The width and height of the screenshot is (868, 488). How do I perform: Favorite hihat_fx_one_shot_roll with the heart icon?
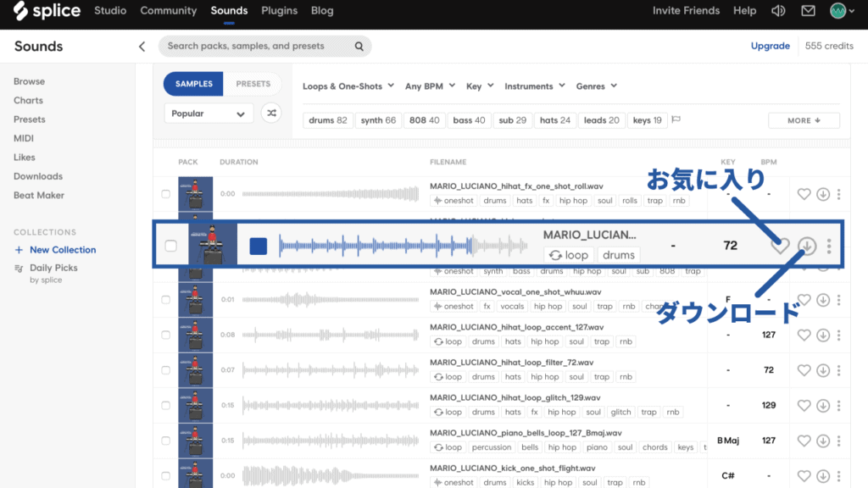(x=803, y=194)
